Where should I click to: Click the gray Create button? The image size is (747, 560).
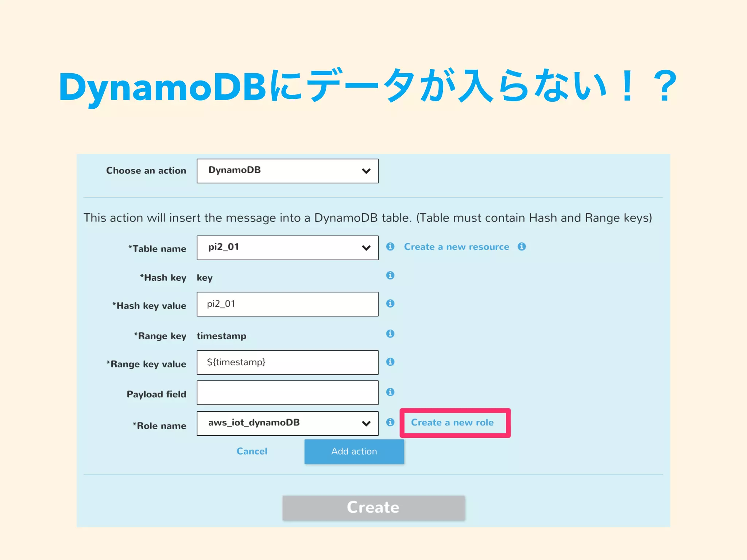coord(373,507)
